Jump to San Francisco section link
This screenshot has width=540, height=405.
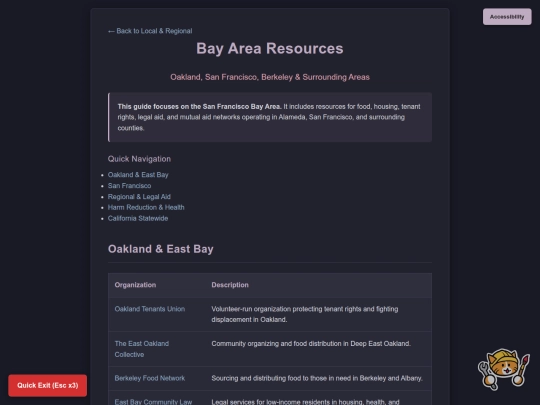[x=129, y=186]
